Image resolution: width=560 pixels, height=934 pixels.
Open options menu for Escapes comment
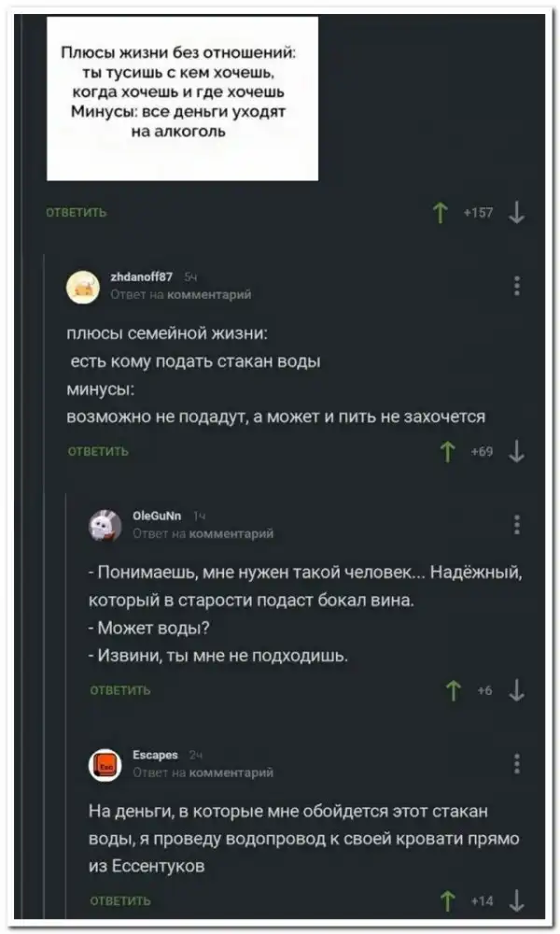tap(517, 764)
